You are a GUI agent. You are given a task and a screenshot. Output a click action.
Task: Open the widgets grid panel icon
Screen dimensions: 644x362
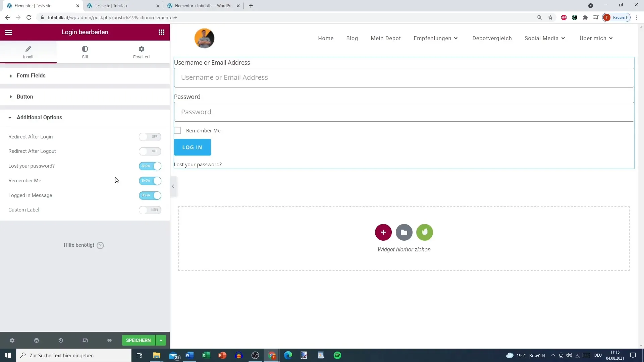tap(161, 32)
